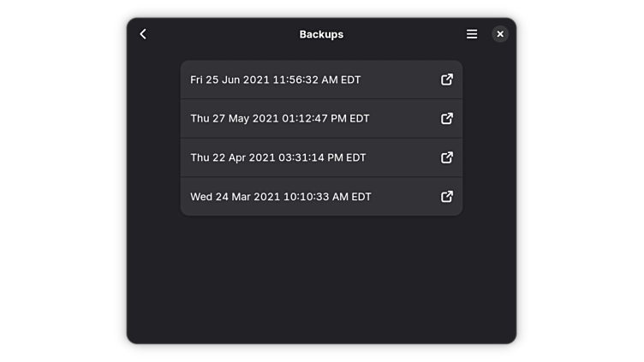Open the Thu 22 Apr 2021 backup externally

(446, 157)
